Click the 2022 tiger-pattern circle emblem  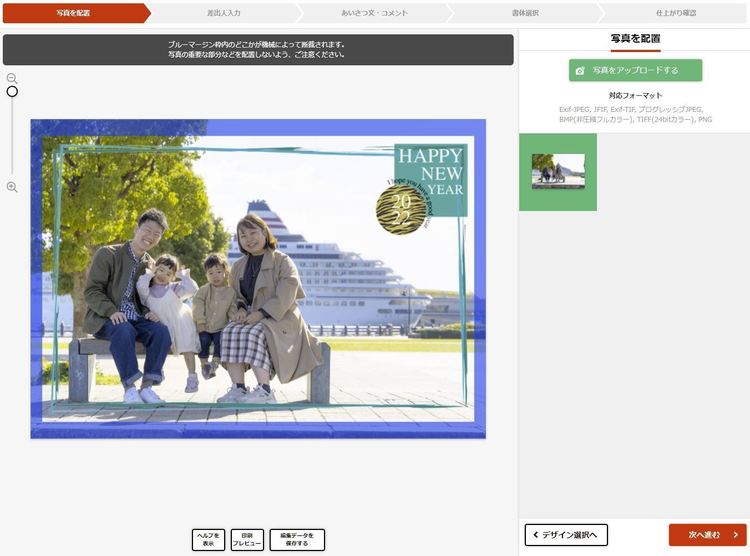400,210
